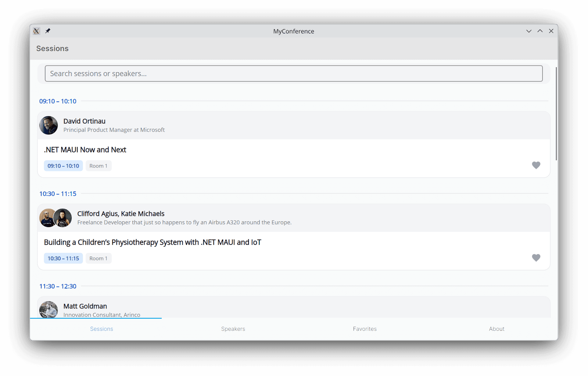
Task: Click the 10:30 – 11:15 group header
Action: click(58, 194)
